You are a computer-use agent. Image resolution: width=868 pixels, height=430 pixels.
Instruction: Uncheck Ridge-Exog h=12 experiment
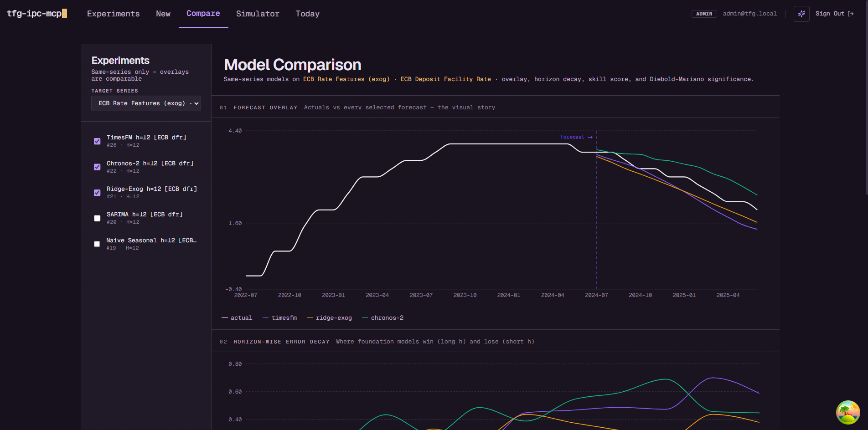(x=97, y=193)
